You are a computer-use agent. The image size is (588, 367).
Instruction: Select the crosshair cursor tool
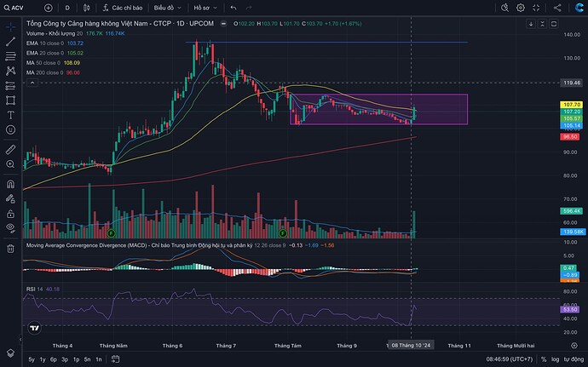10,27
